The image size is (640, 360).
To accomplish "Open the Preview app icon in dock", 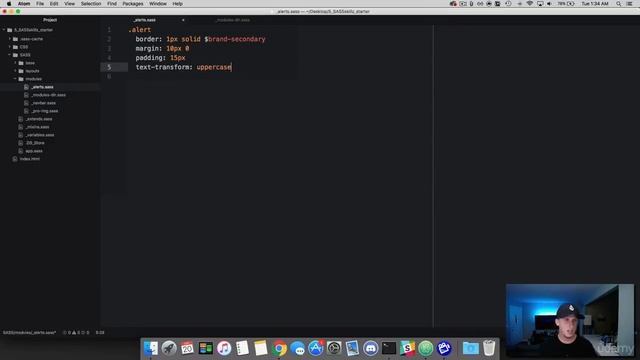I will [x=352, y=348].
